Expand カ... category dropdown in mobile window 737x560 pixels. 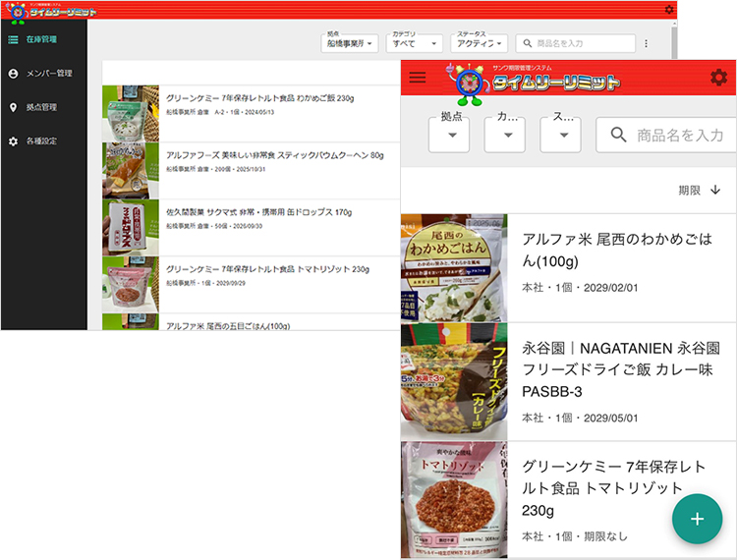pyautogui.click(x=505, y=135)
